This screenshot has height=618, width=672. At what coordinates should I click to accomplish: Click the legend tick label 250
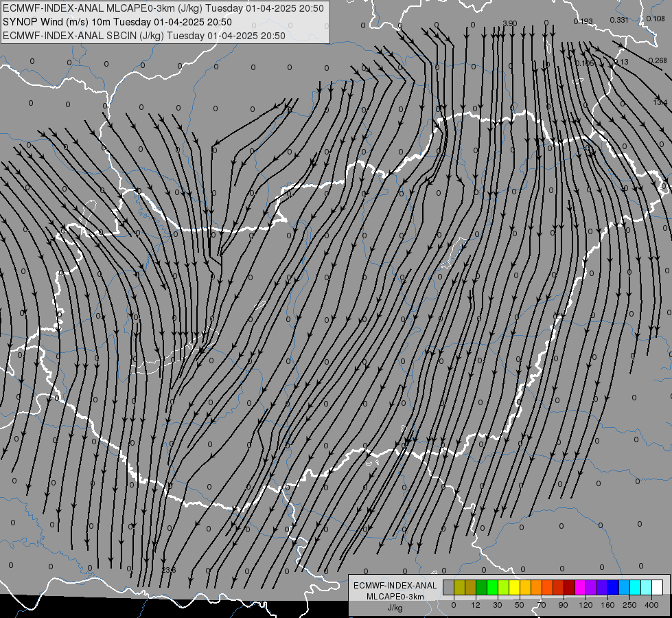point(629,605)
